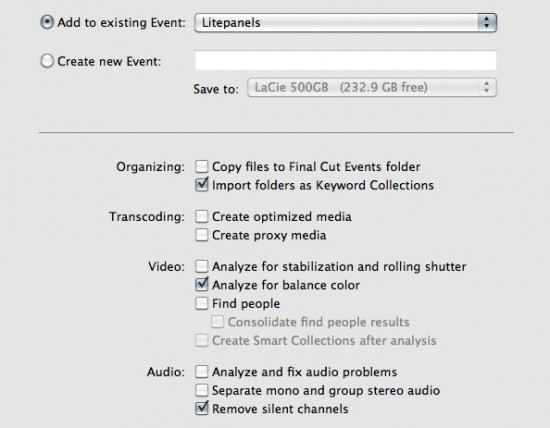Click the arrows on the Save to popup
This screenshot has width=550, height=428.
(x=487, y=87)
